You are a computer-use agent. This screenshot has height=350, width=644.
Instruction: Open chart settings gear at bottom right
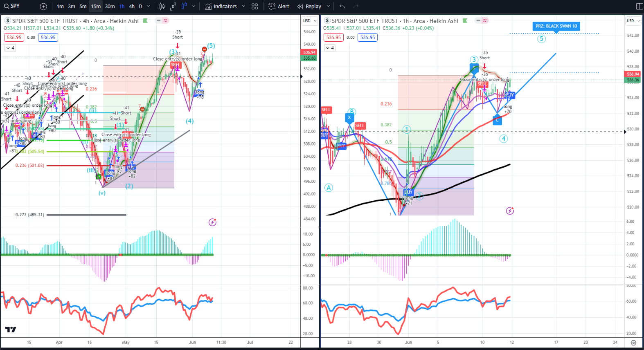tap(634, 343)
